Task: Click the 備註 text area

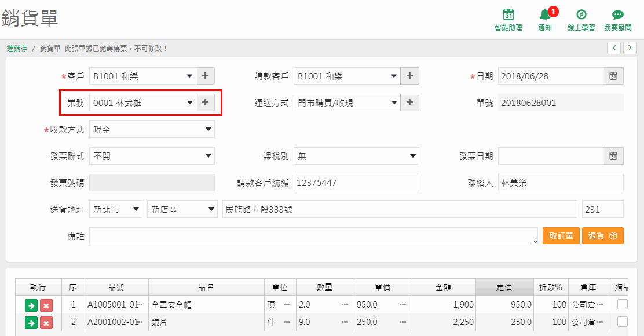Action: [313, 236]
